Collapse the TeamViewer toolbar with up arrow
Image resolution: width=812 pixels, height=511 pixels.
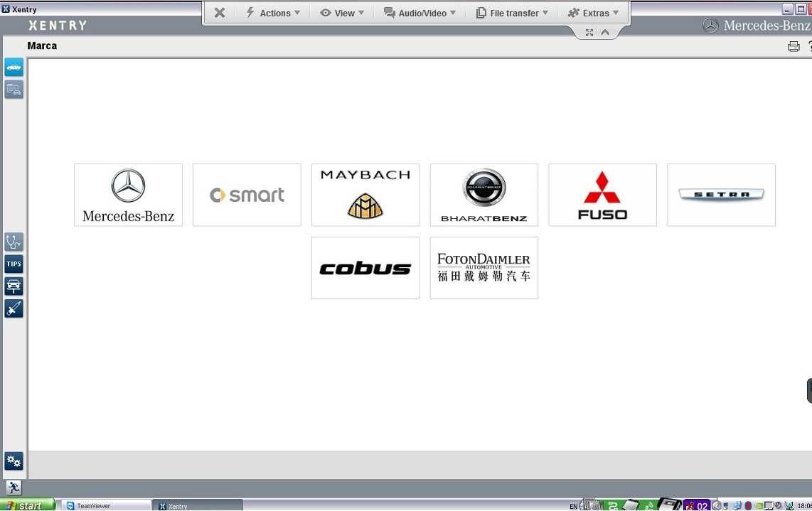[x=605, y=33]
